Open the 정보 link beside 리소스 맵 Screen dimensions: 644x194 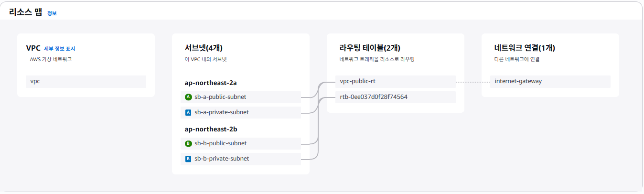tap(52, 13)
